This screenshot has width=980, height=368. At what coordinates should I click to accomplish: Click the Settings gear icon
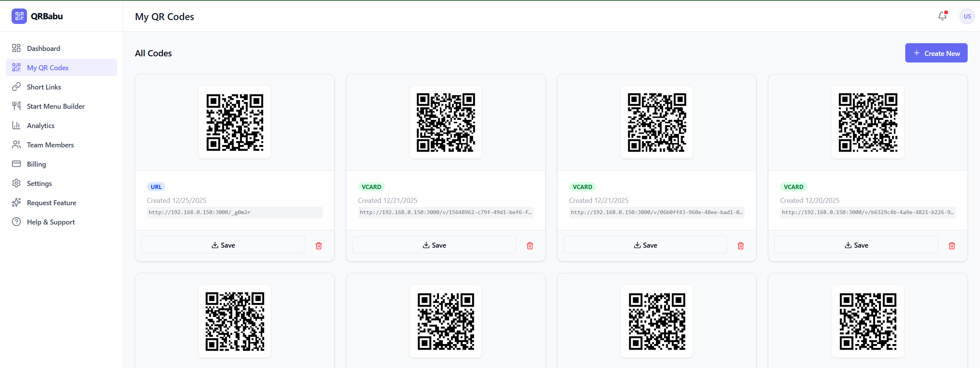(x=16, y=183)
